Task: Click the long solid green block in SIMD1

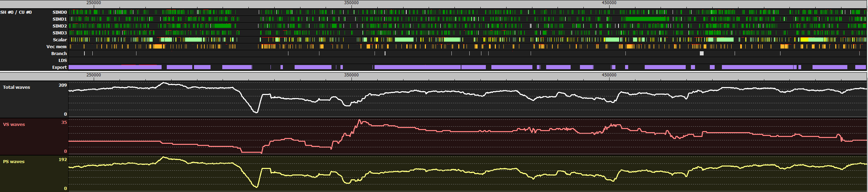Action: [644, 19]
